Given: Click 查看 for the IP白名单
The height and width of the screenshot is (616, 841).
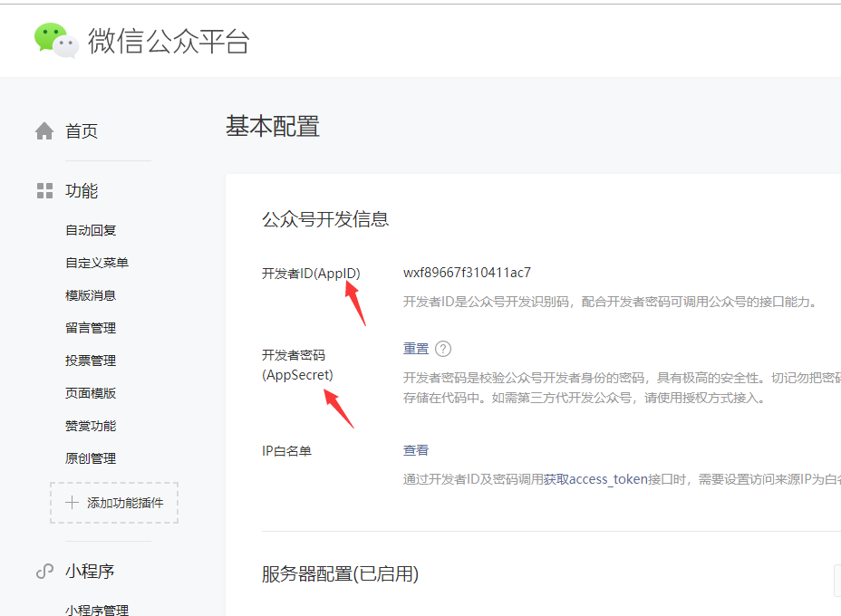Looking at the screenshot, I should click(x=416, y=450).
